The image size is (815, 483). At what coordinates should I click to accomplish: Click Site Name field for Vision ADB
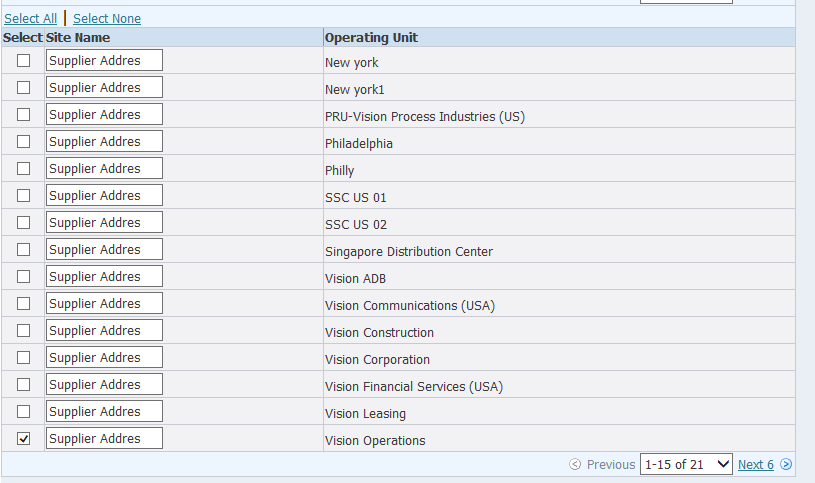[104, 277]
